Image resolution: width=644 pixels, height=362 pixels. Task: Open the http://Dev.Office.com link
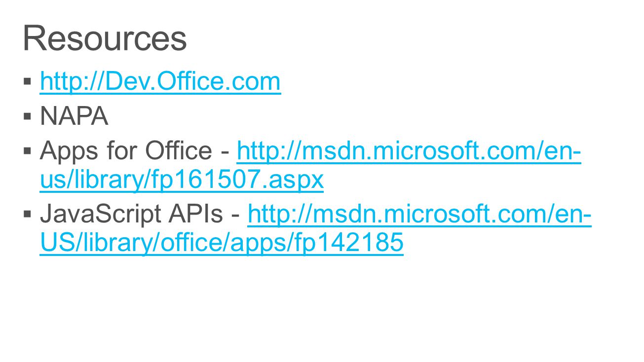[x=160, y=82]
